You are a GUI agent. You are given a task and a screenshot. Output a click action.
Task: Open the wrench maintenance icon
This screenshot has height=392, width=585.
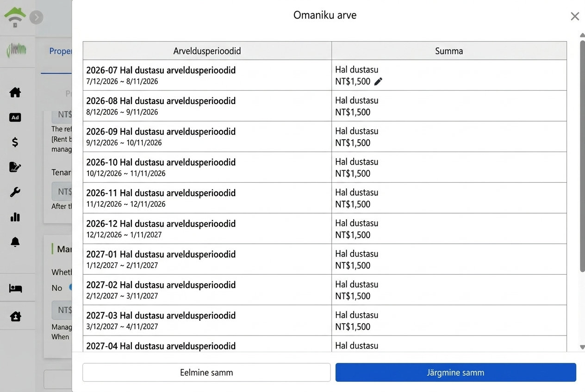[x=15, y=192]
